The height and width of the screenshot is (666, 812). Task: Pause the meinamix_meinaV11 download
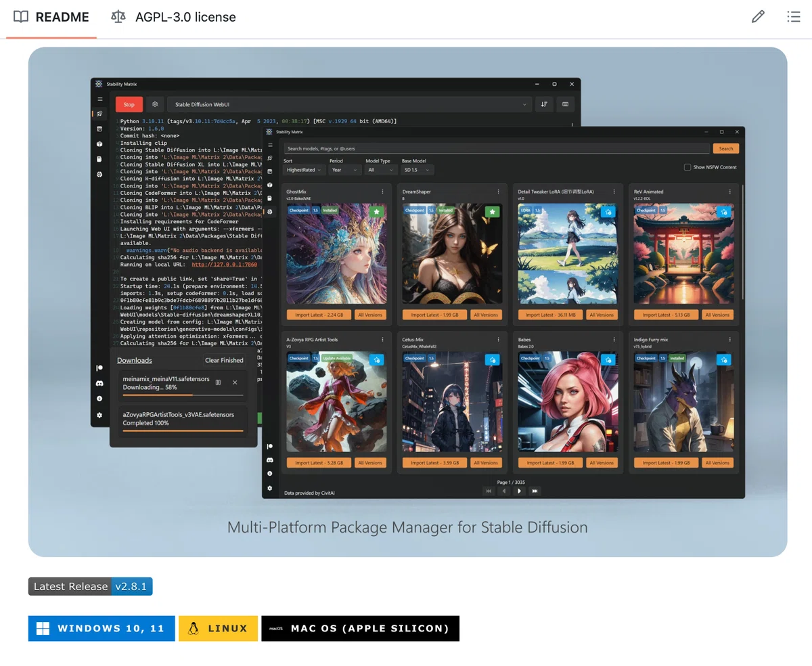[x=218, y=382]
